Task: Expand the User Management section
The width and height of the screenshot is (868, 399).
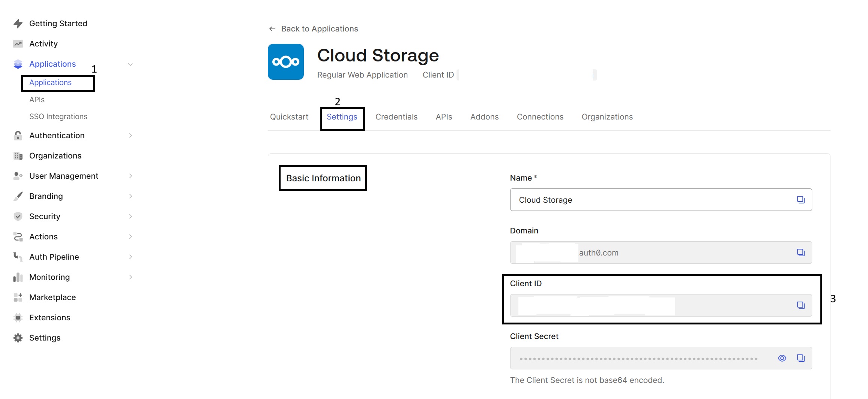Action: click(130, 176)
